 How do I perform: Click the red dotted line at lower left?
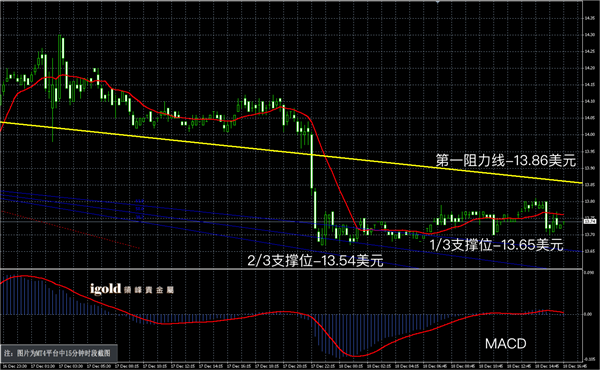[71, 230]
